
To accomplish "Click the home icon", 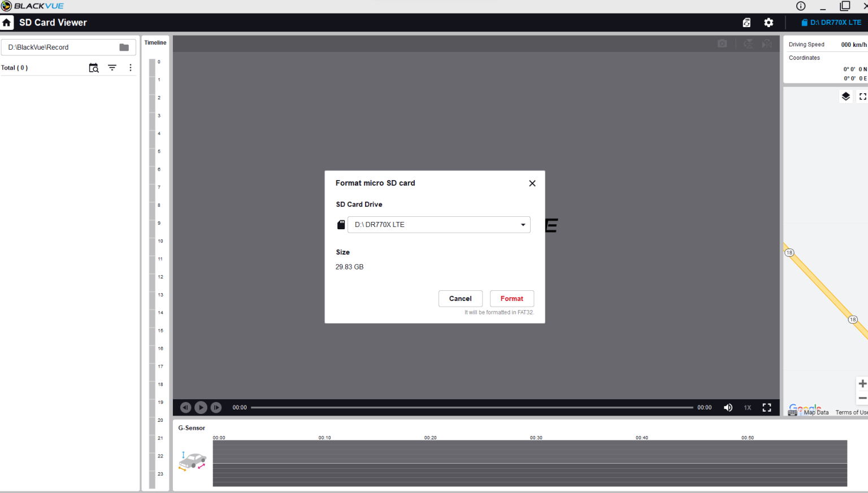I will (7, 23).
